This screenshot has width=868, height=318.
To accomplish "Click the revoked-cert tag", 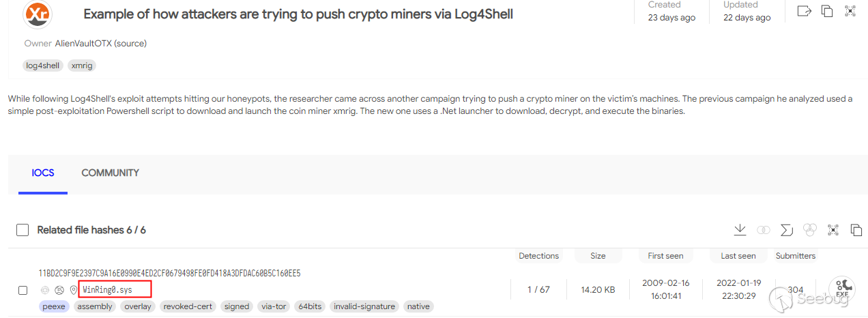I will click(x=188, y=306).
